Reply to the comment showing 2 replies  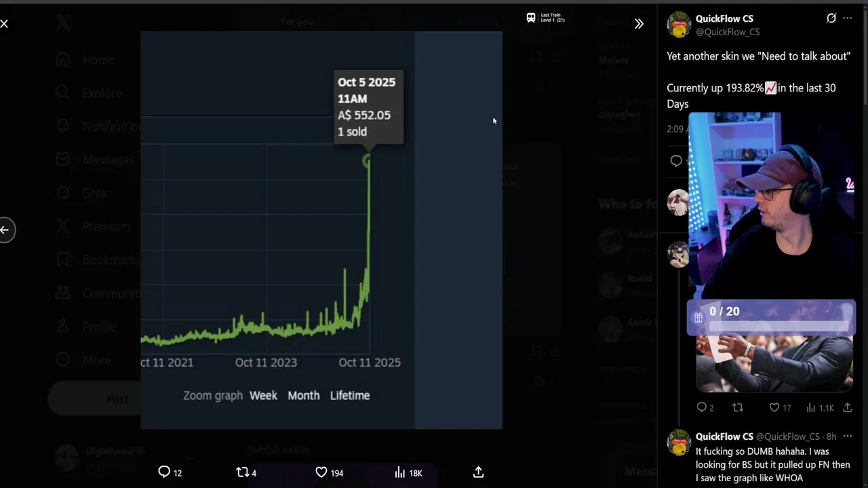[705, 407]
